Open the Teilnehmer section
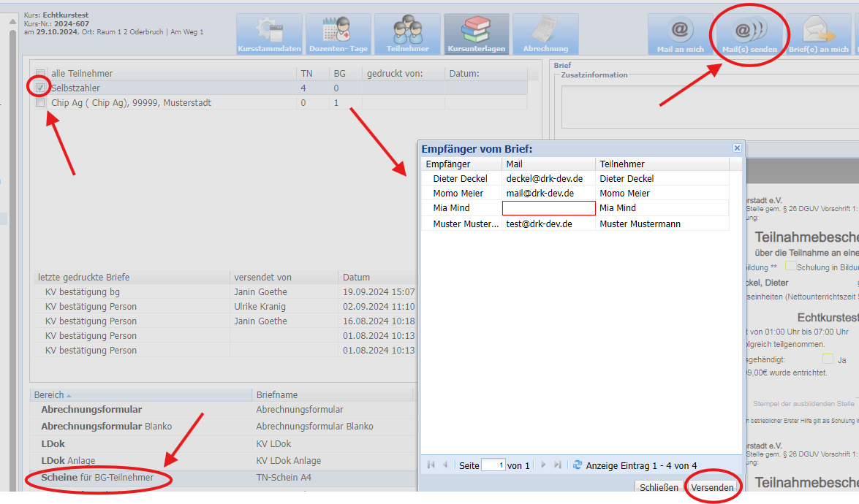This screenshot has width=859, height=504. pyautogui.click(x=406, y=34)
